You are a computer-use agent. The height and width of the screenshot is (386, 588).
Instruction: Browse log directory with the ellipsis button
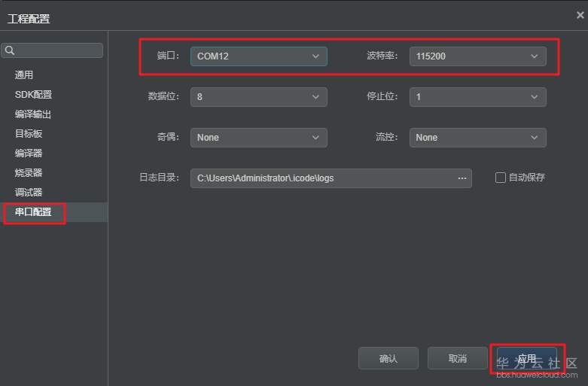coord(462,178)
